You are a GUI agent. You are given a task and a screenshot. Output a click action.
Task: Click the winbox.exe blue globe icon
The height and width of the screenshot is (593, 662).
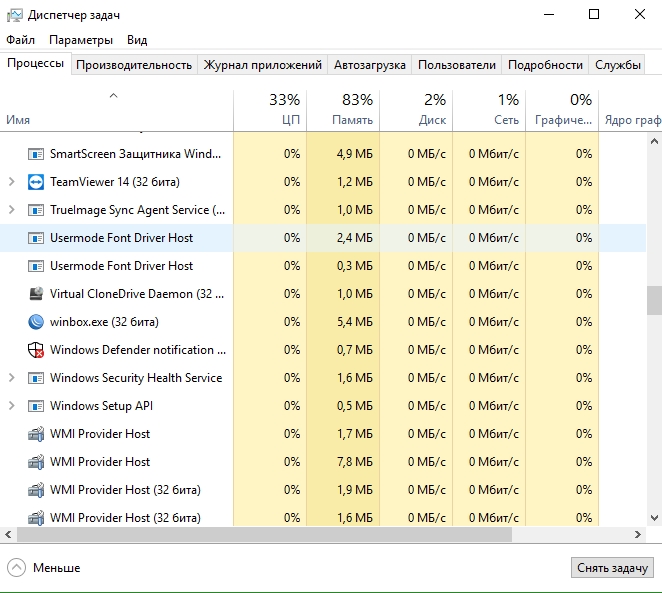pos(36,322)
